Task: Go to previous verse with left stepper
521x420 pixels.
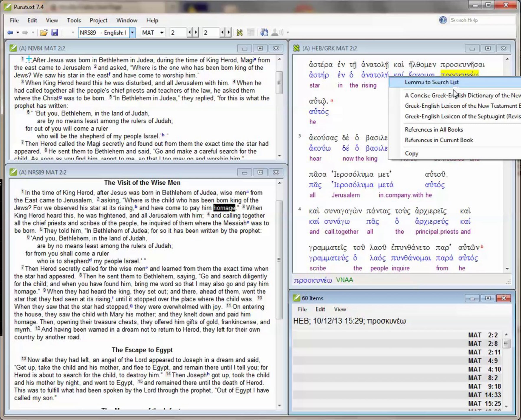Action: click(x=222, y=32)
